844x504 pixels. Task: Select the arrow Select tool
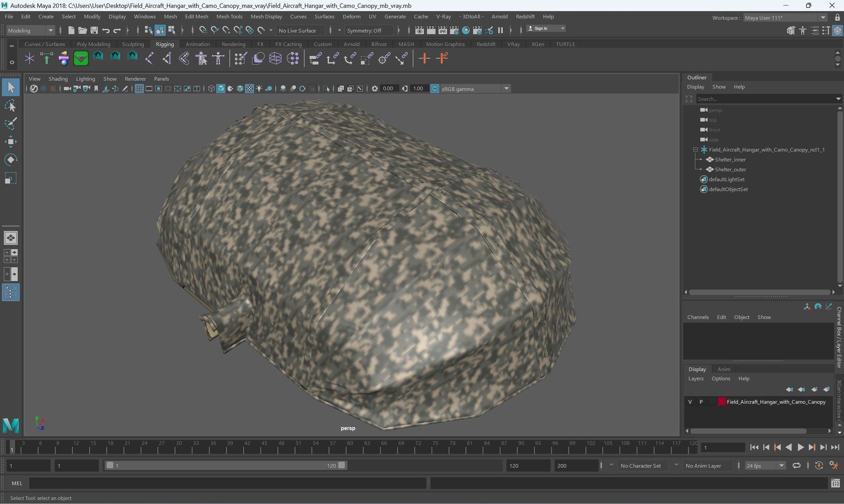11,87
